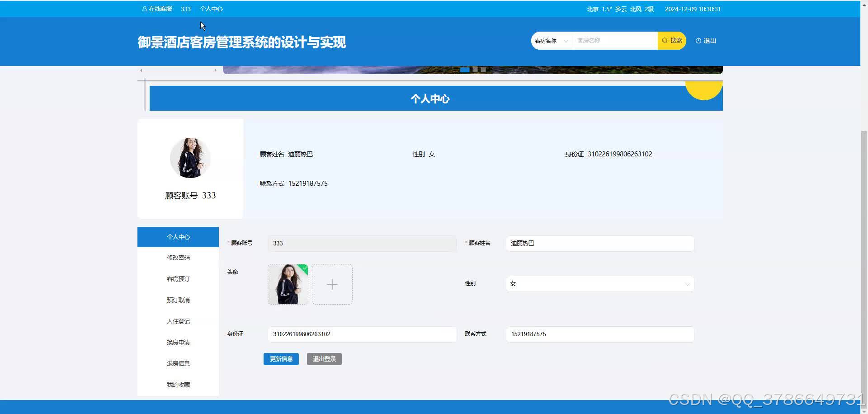Click the plus icon to upload avatar
868x414 pixels.
tap(332, 284)
